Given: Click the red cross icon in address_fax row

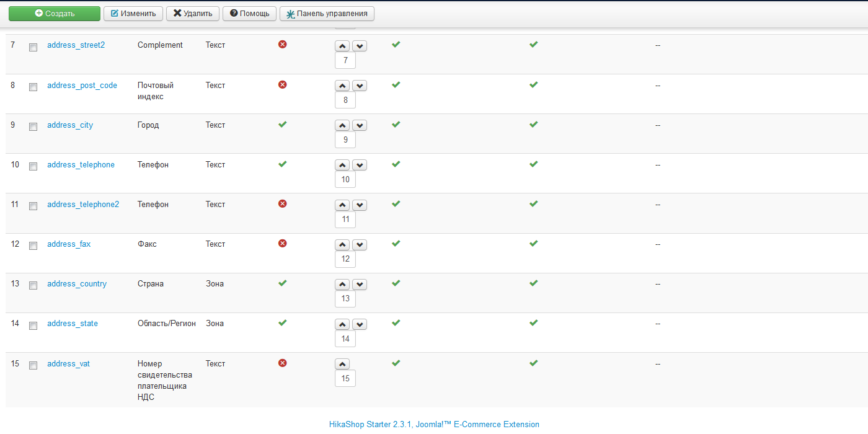Looking at the screenshot, I should click(283, 244).
